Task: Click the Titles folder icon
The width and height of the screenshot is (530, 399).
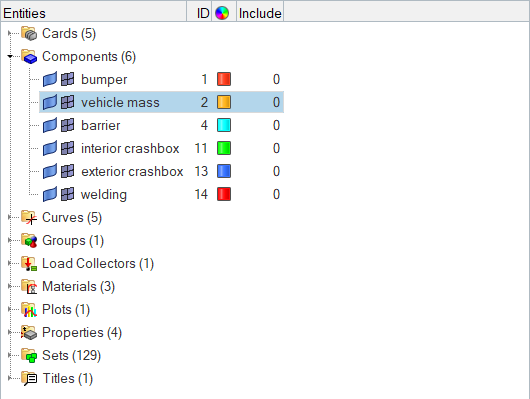Action: click(29, 378)
